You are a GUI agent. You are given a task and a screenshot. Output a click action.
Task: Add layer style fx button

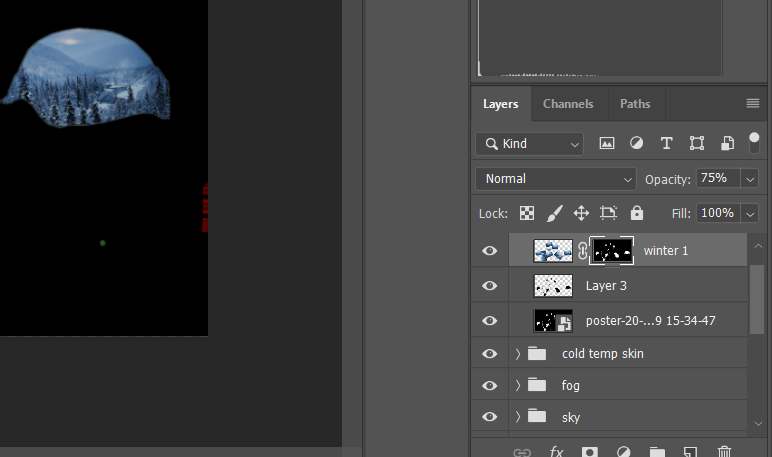tap(556, 452)
